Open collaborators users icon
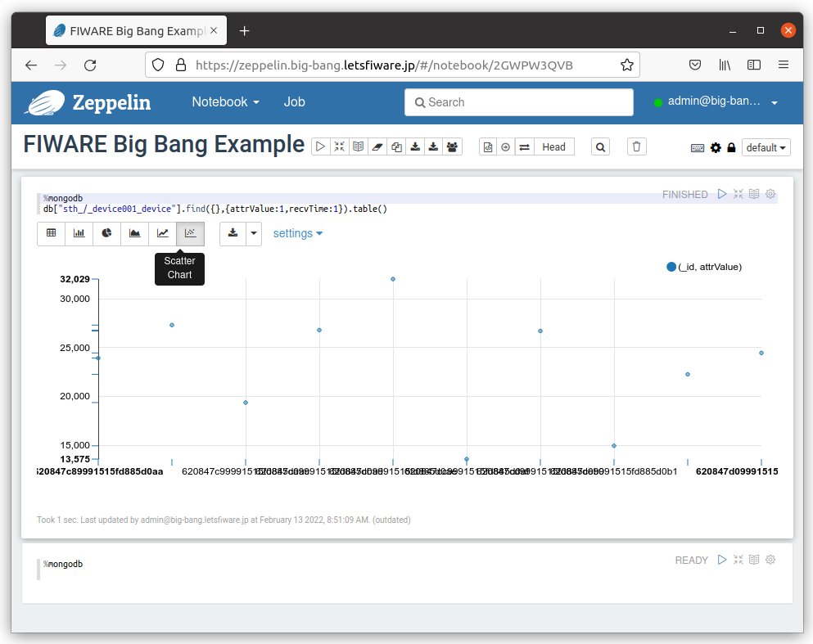 452,146
